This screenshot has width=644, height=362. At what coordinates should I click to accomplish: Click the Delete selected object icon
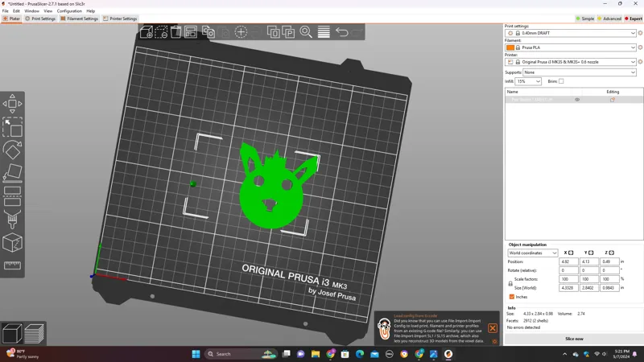pyautogui.click(x=161, y=32)
